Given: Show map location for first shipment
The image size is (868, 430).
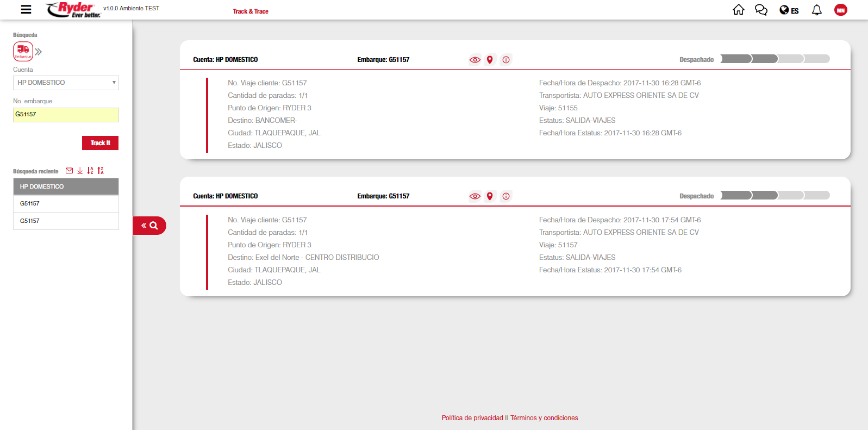Looking at the screenshot, I should click(x=490, y=60).
